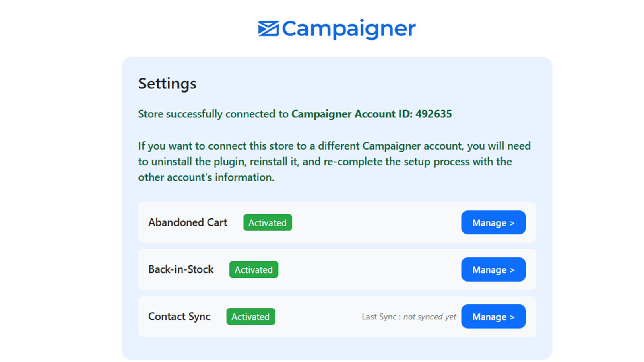Select the Contact Sync row label
The image size is (644, 362).
[180, 317]
